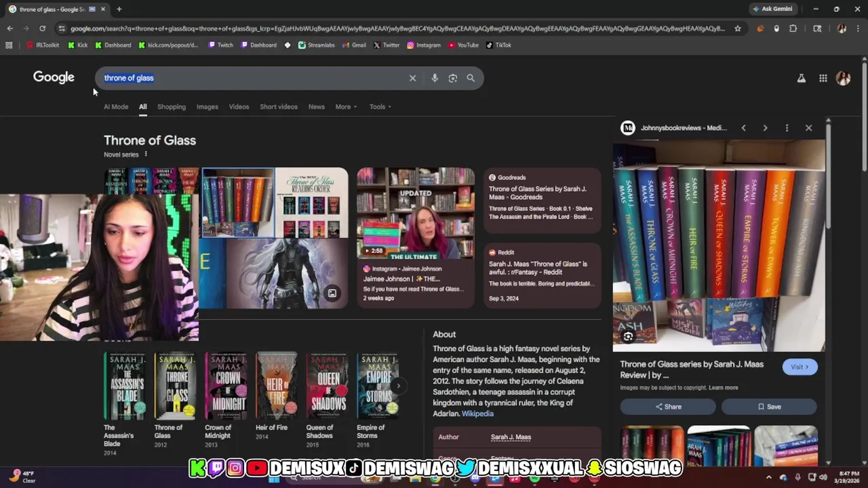Select The Assassin's Blade book cover

[x=125, y=386]
